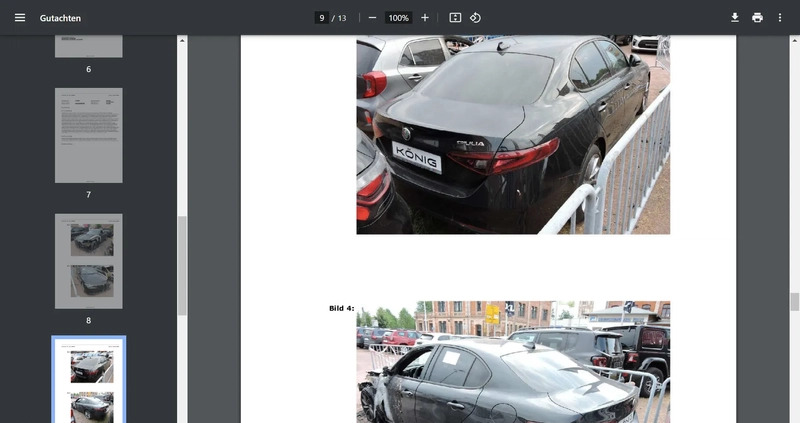Open page 7 thumbnail

[89, 135]
